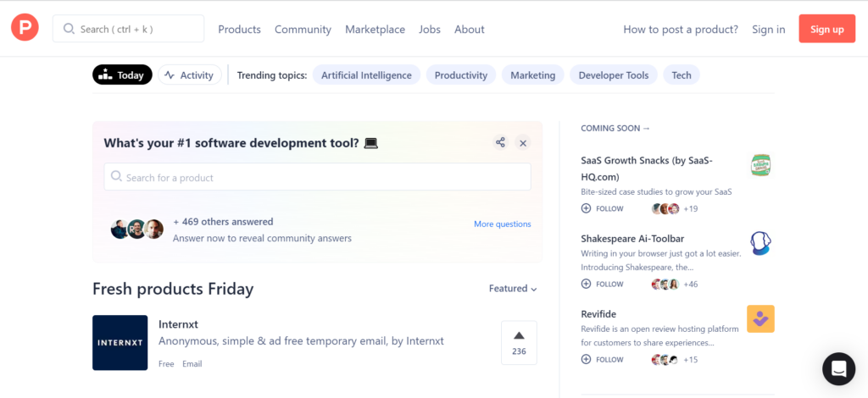Open the Internxt product title
This screenshot has height=398, width=868.
coord(178,324)
